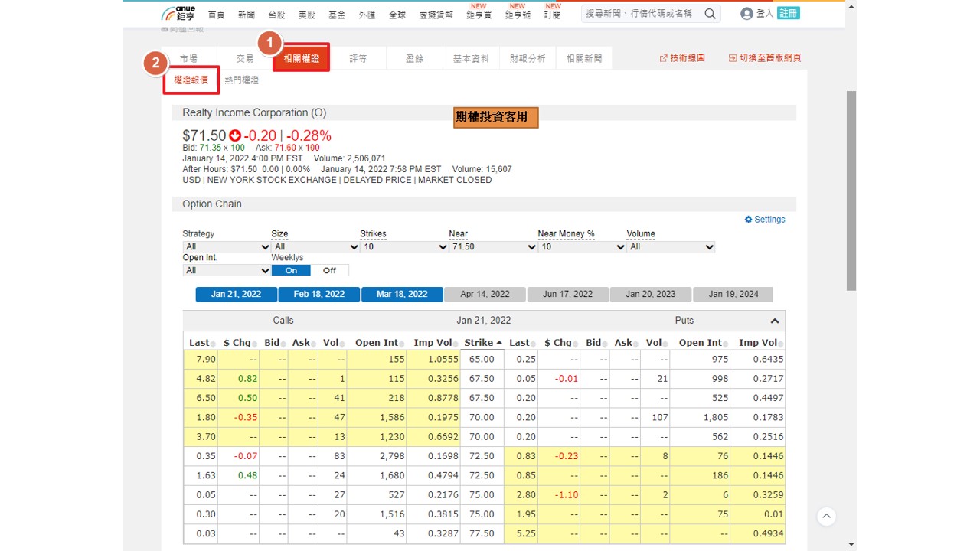Open the Strikes dropdown
Image resolution: width=980 pixels, height=551 pixels.
[404, 247]
